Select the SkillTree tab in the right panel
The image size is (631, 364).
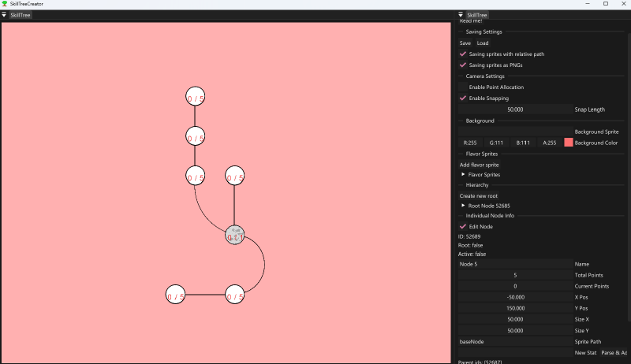click(477, 15)
